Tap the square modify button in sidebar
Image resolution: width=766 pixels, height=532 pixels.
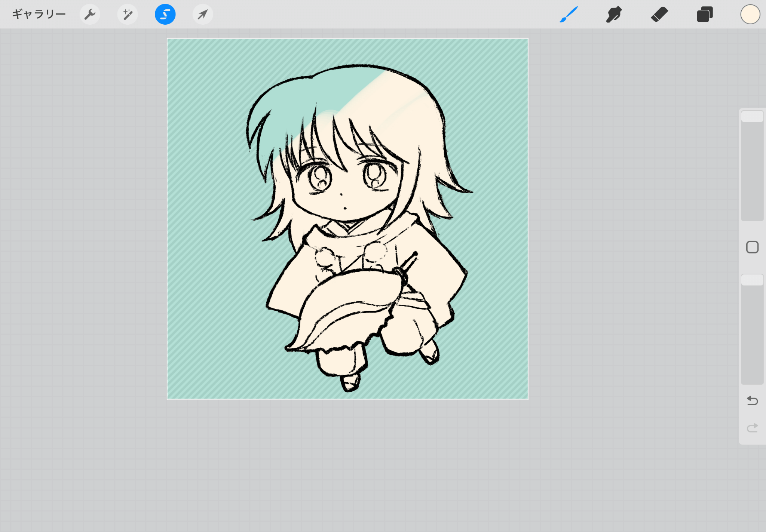pyautogui.click(x=752, y=247)
